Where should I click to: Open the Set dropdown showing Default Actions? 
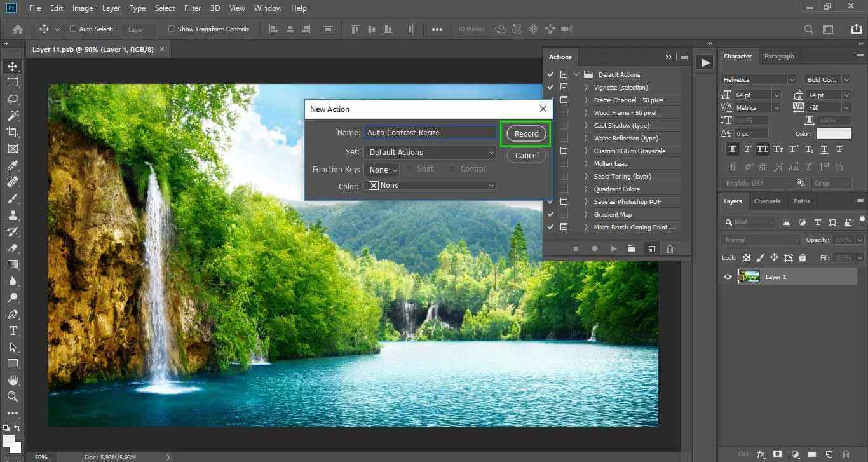pyautogui.click(x=430, y=153)
